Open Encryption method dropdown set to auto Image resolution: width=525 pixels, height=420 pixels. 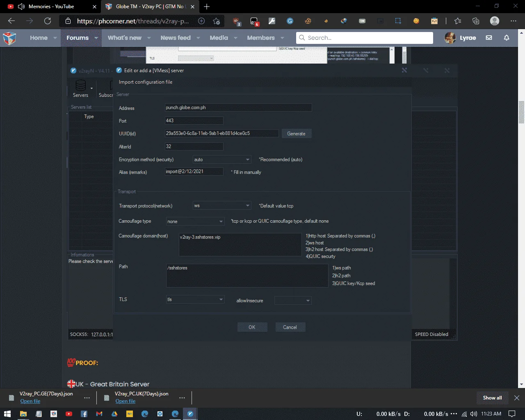(222, 160)
